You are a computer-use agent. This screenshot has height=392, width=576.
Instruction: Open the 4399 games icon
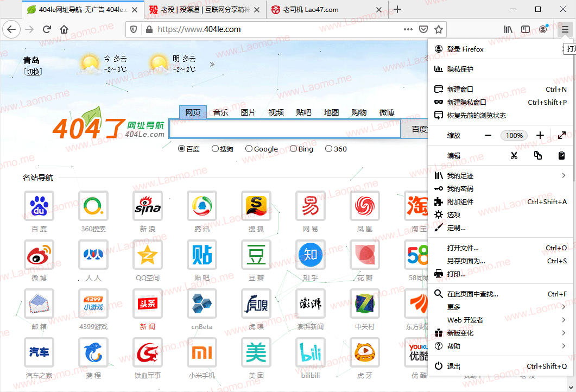click(x=93, y=304)
